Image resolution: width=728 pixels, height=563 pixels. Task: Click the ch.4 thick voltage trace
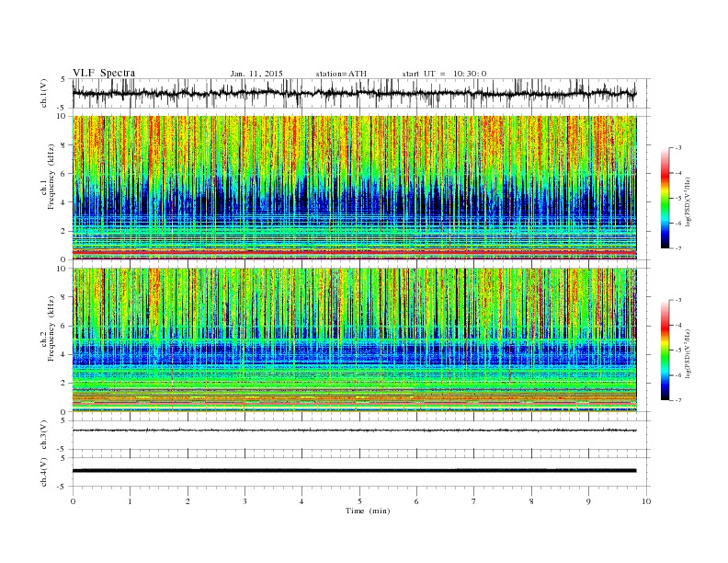tap(354, 471)
